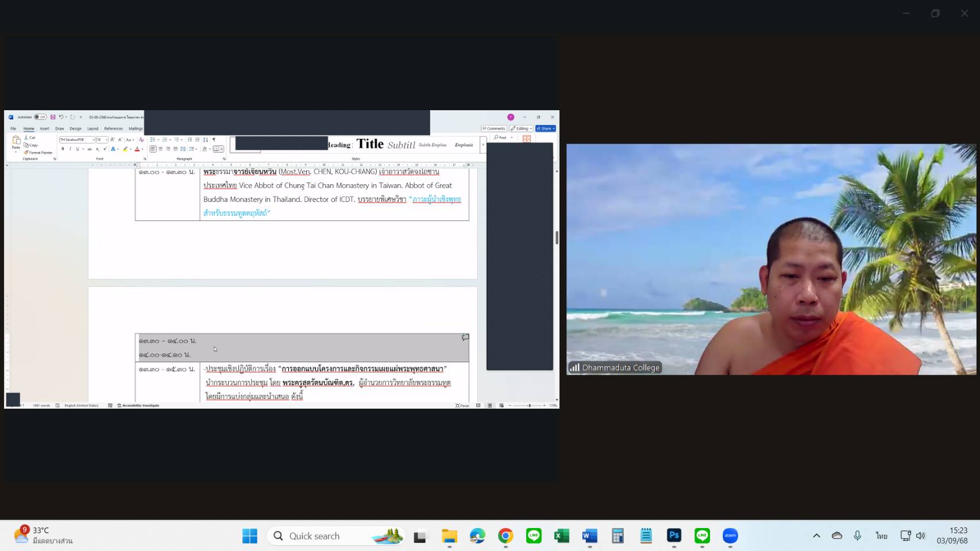Expand the Styles gallery
The height and width of the screenshot is (551, 980).
point(483,145)
